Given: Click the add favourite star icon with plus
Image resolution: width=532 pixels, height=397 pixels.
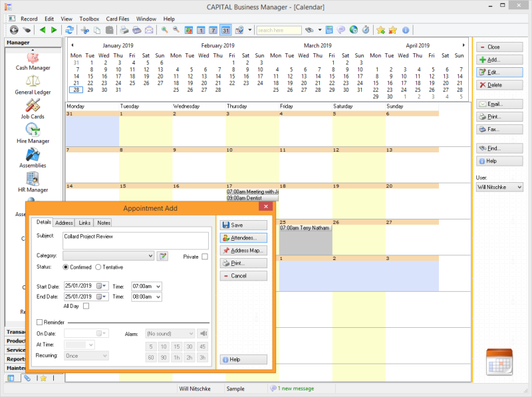Looking at the screenshot, I should [380, 30].
